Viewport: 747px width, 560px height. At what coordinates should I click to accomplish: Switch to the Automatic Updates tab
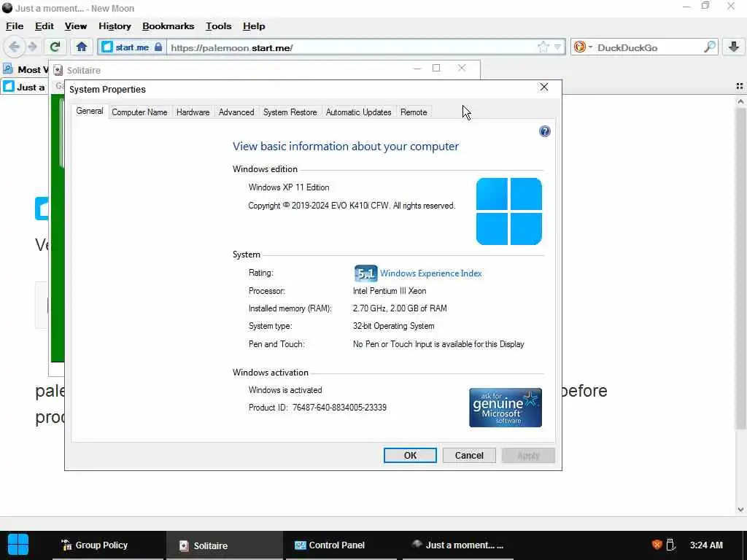[x=359, y=112]
